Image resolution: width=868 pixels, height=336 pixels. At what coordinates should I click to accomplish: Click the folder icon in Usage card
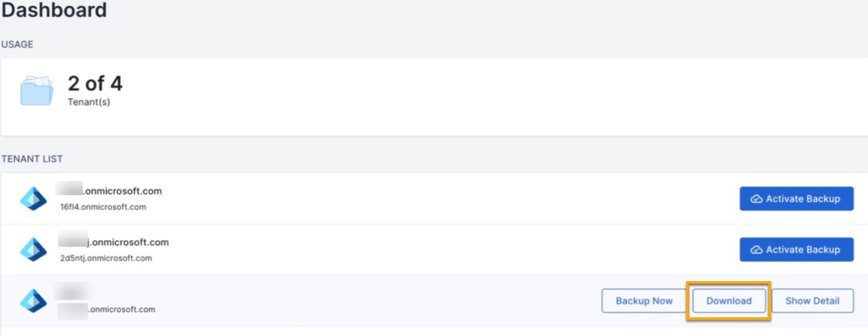tap(37, 91)
